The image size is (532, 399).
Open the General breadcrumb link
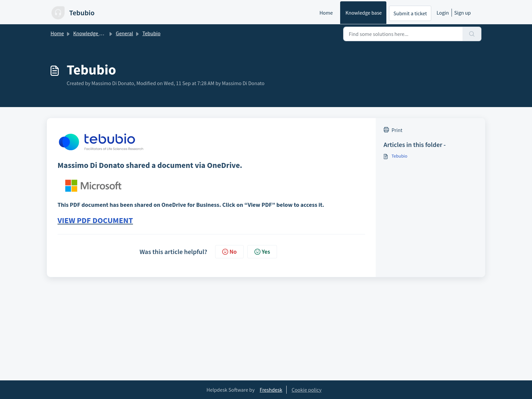point(124,33)
